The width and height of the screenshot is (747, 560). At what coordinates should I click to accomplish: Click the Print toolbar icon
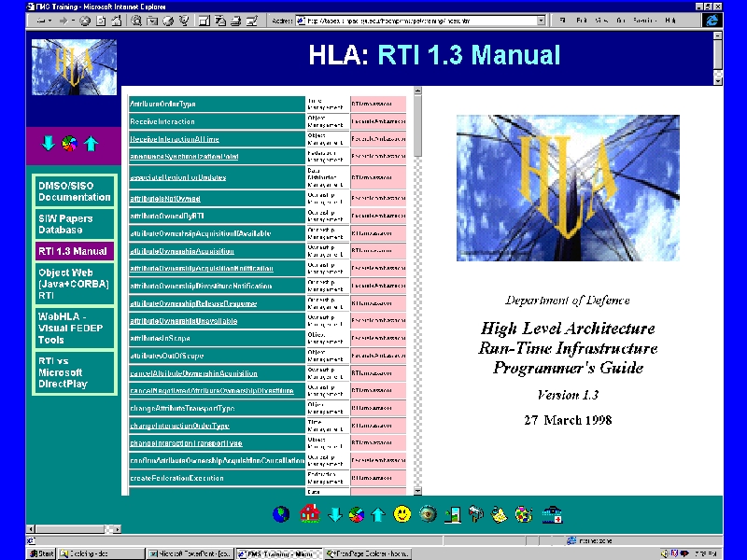pos(236,21)
